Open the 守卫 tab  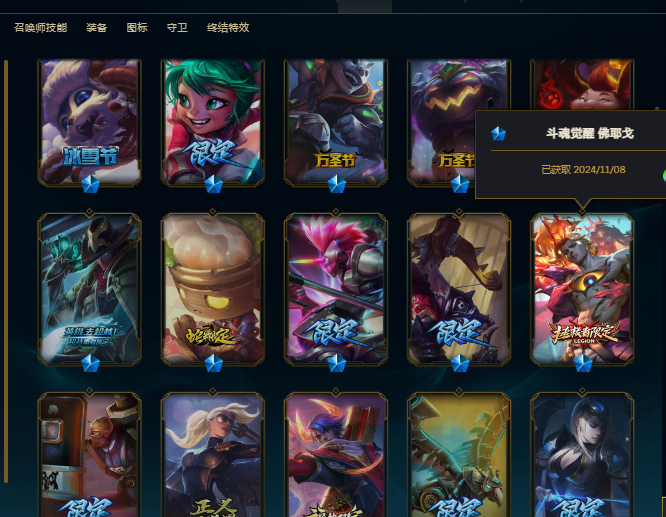pos(177,28)
